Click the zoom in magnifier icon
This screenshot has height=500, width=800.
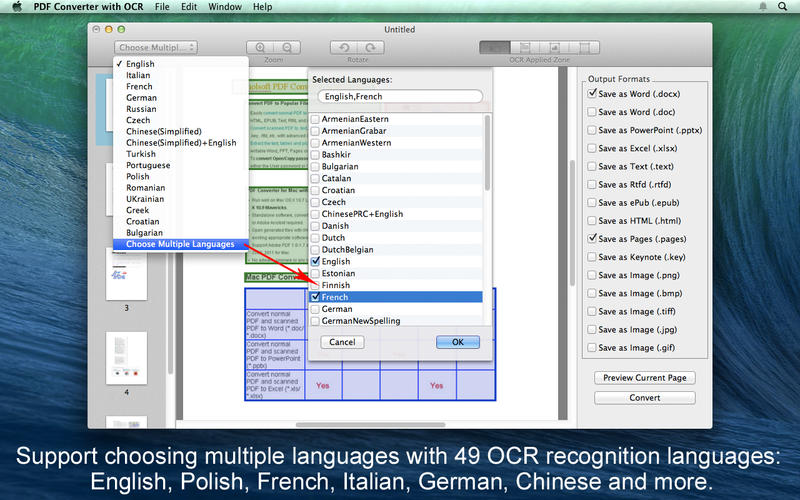tap(261, 47)
